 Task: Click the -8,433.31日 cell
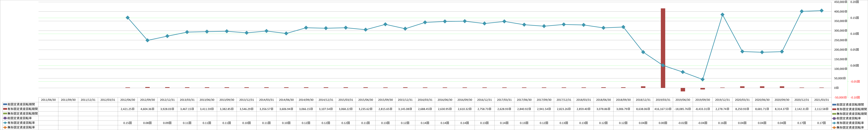[703, 109]
